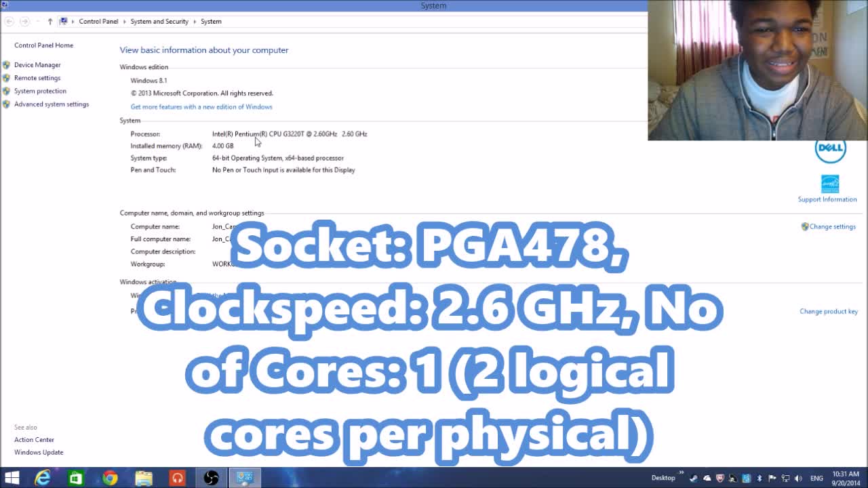Click the 64-bit Operating System text

click(x=278, y=159)
